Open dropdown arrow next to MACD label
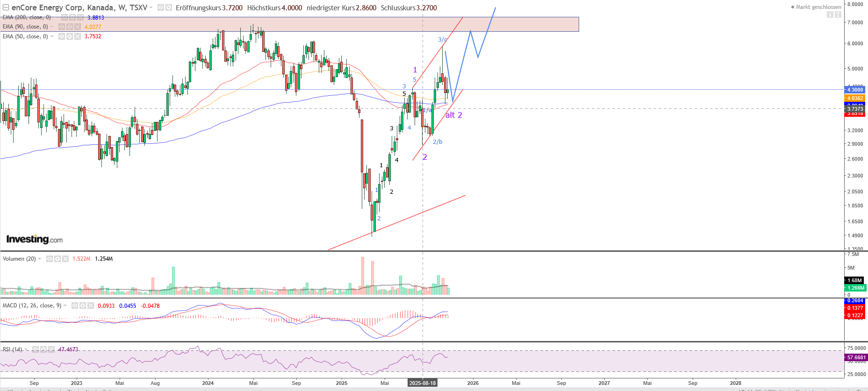868x391 pixels. pyautogui.click(x=65, y=306)
